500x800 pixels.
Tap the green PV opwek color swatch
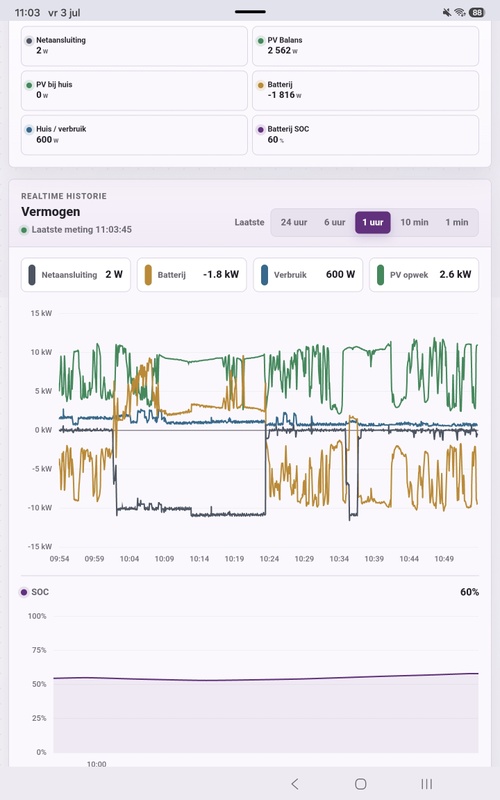[x=380, y=274]
